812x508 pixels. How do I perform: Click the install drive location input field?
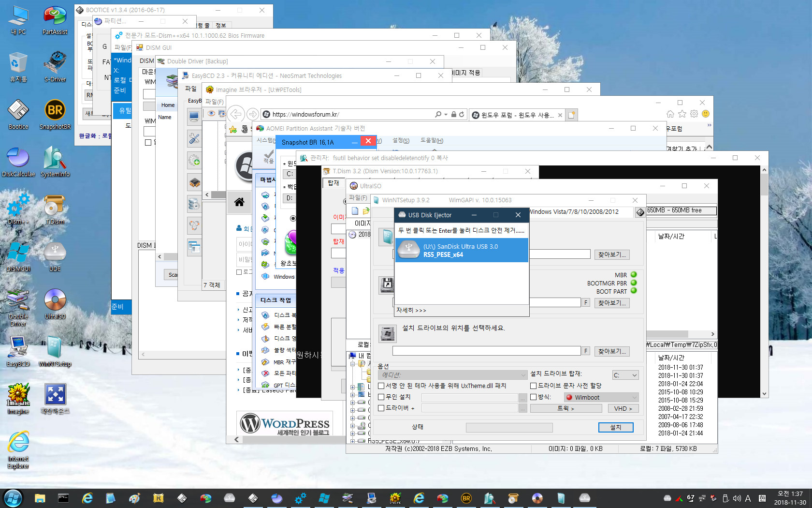(486, 351)
